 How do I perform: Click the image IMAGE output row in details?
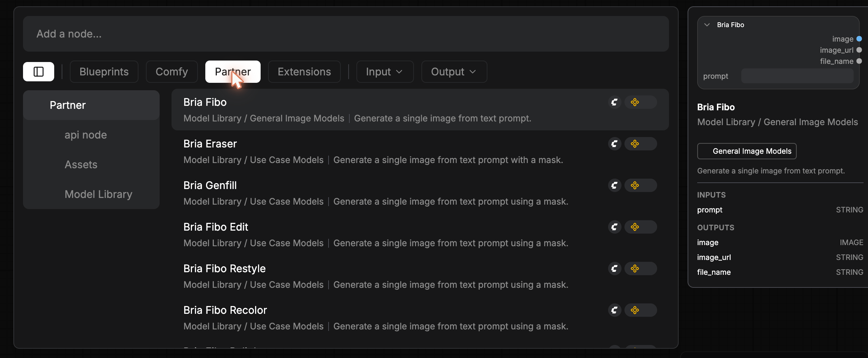[x=780, y=243]
